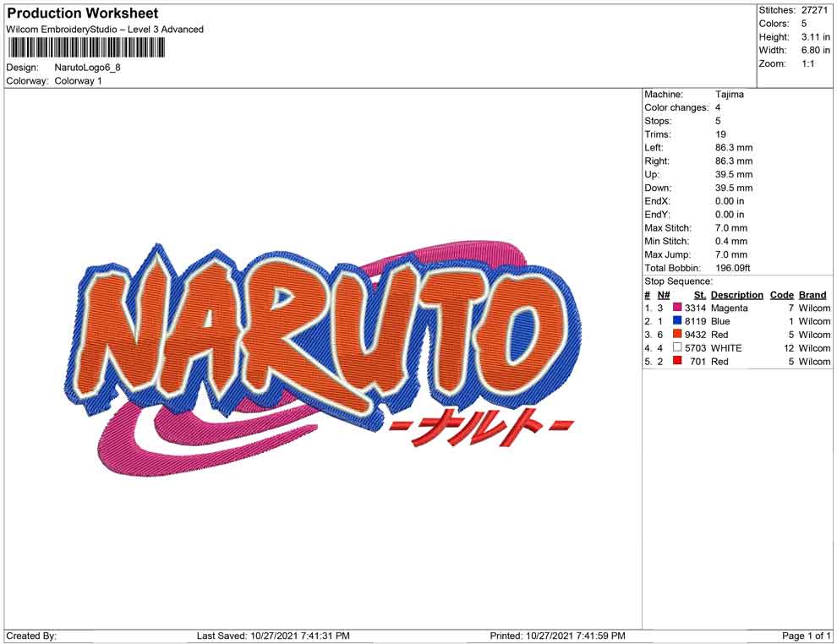Screen dimensions: 837x644
Task: Click the design name 'NarutoLogo6_8'
Action: click(x=88, y=68)
